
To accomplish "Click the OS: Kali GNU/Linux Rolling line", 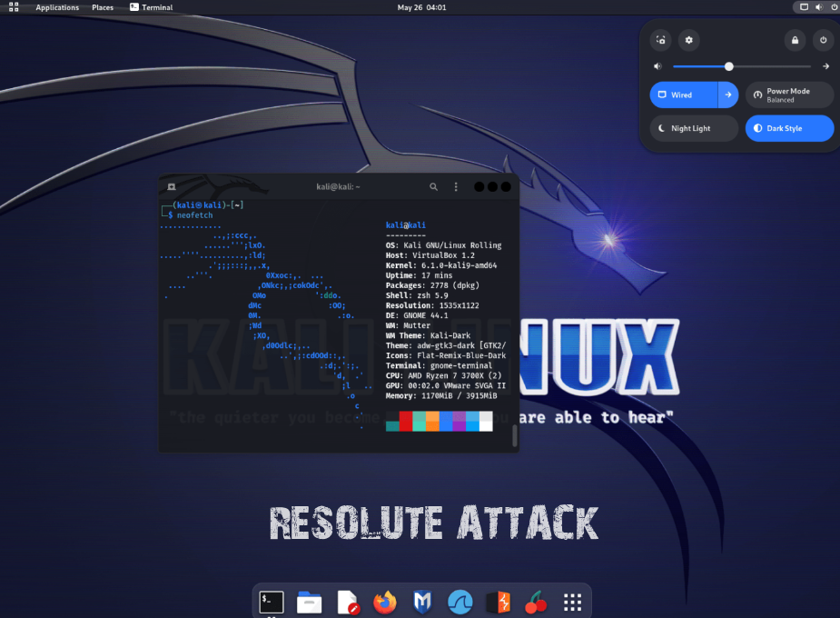I will click(443, 245).
